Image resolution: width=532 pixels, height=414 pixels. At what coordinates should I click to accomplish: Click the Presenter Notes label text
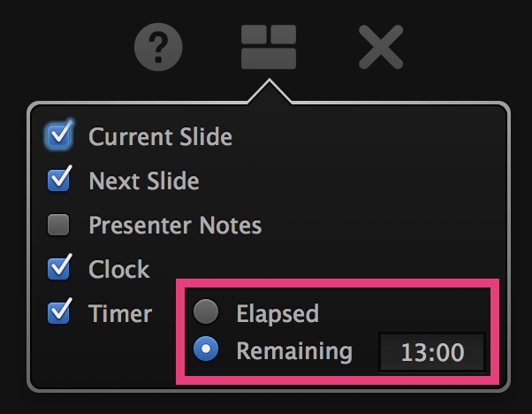(x=175, y=225)
